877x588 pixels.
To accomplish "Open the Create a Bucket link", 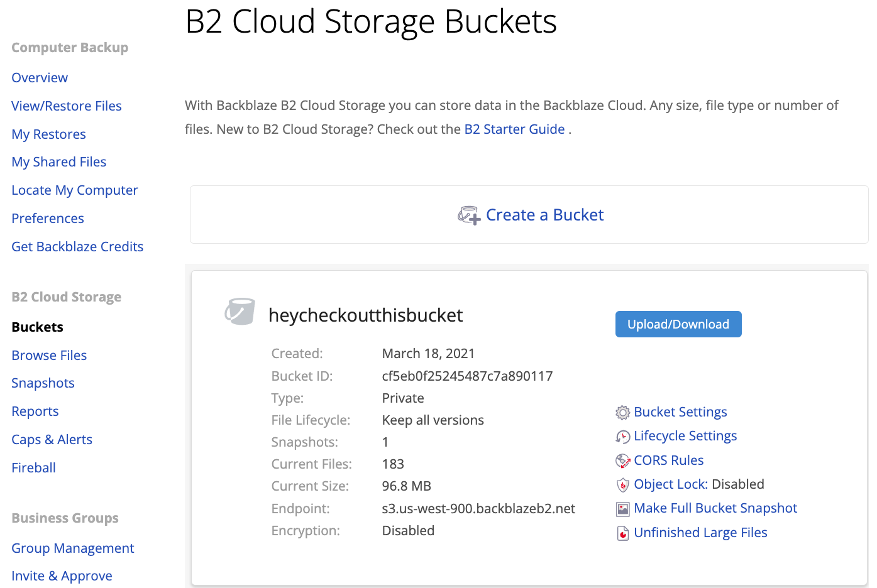I will [x=544, y=215].
